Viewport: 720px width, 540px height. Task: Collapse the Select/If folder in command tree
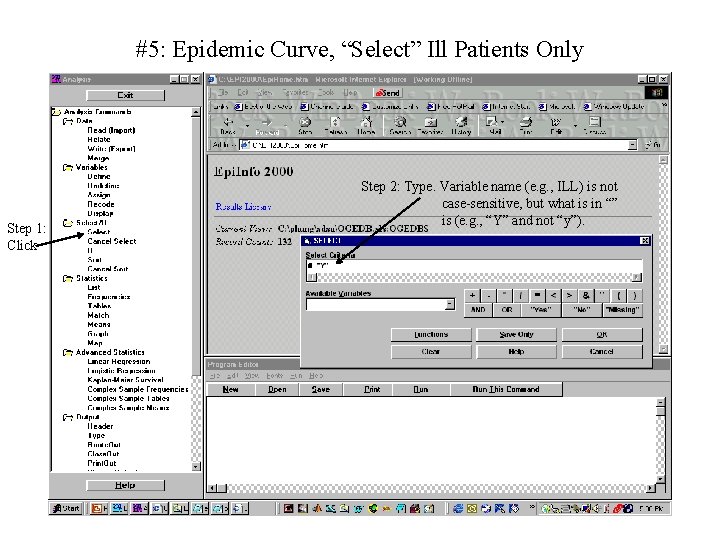(68, 223)
